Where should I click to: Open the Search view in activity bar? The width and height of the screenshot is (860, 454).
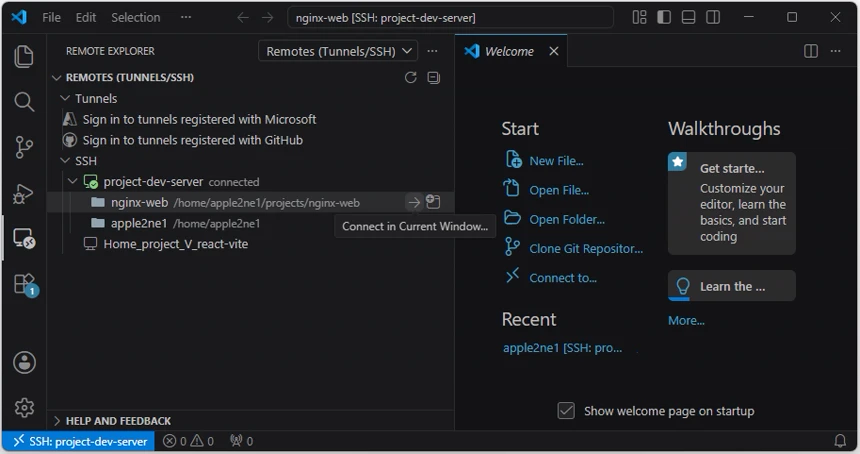24,102
